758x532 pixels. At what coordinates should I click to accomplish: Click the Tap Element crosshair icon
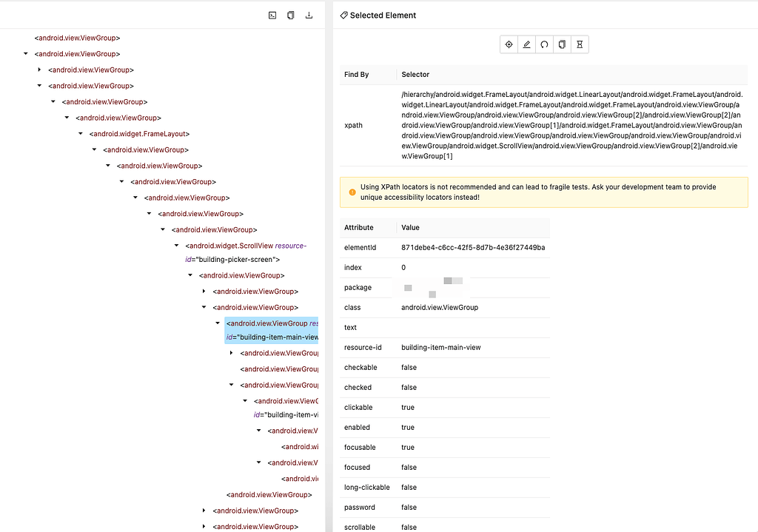pos(509,44)
